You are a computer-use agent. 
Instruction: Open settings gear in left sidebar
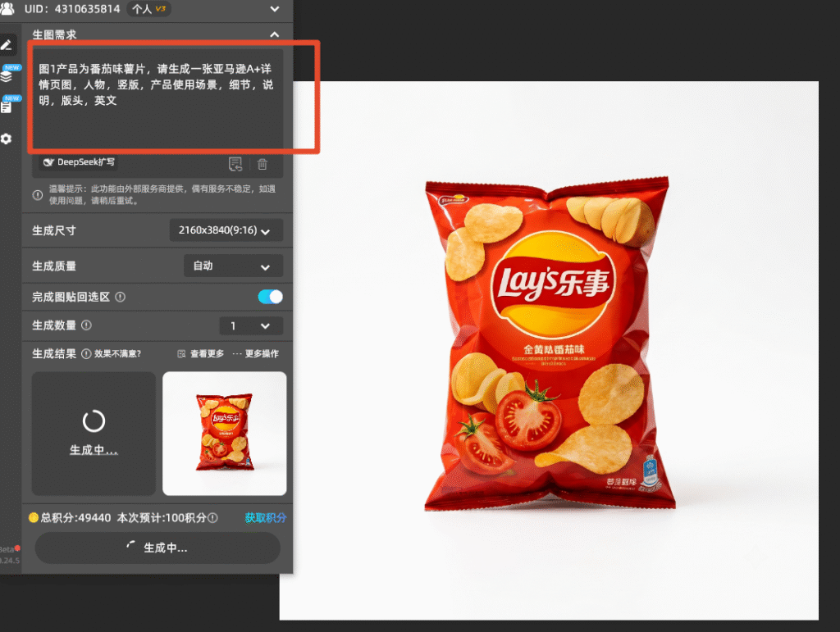(x=7, y=139)
